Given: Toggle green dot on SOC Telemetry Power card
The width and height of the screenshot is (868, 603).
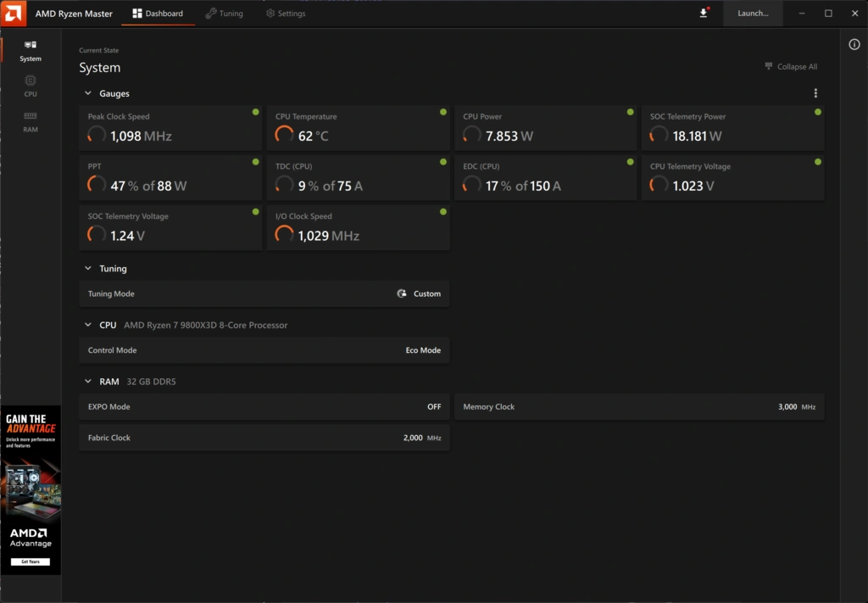Looking at the screenshot, I should tap(818, 112).
